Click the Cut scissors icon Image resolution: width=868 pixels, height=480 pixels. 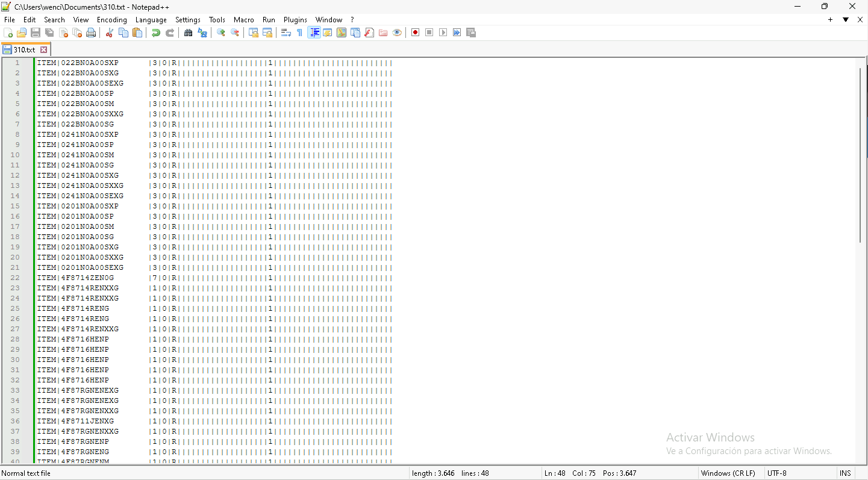coord(110,33)
